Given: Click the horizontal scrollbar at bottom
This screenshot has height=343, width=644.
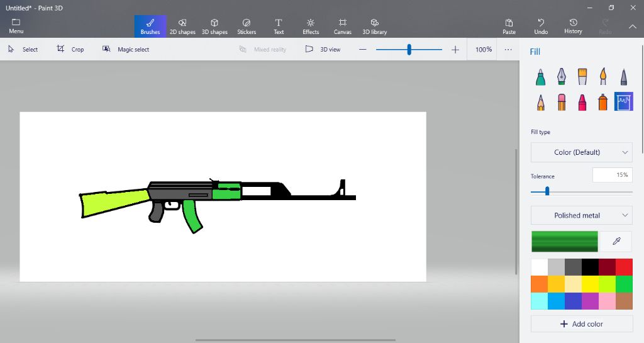Looking at the screenshot, I should 296,340.
